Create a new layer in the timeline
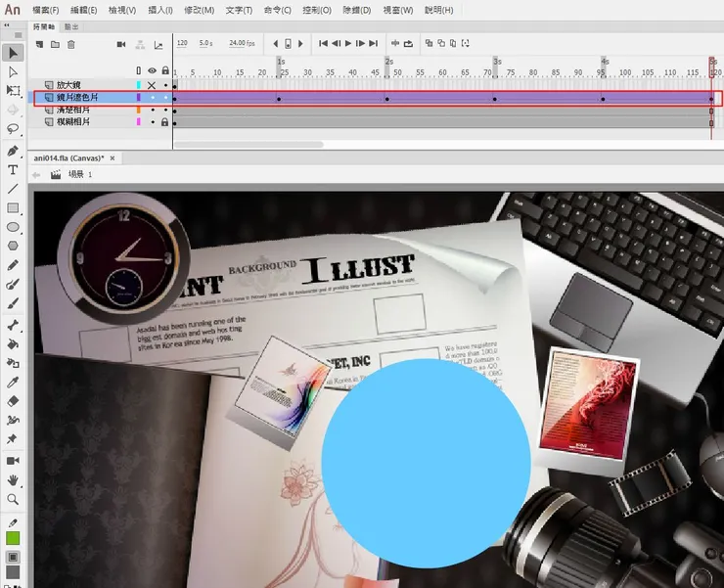The width and height of the screenshot is (724, 588). click(x=40, y=44)
